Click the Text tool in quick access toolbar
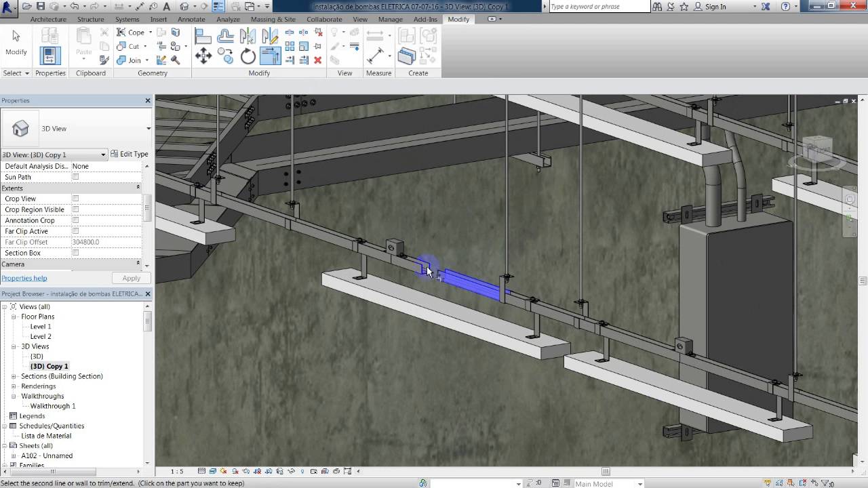This screenshot has height=488, width=868. pos(167,6)
